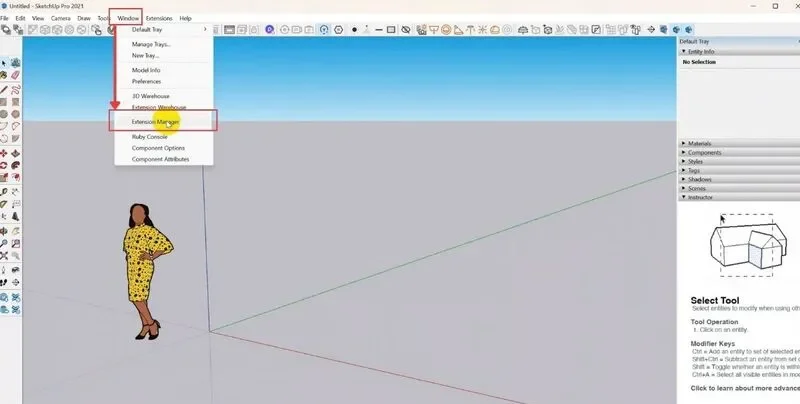This screenshot has height=404, width=800.
Task: Click the purple circular toolbar icon
Action: 270,30
